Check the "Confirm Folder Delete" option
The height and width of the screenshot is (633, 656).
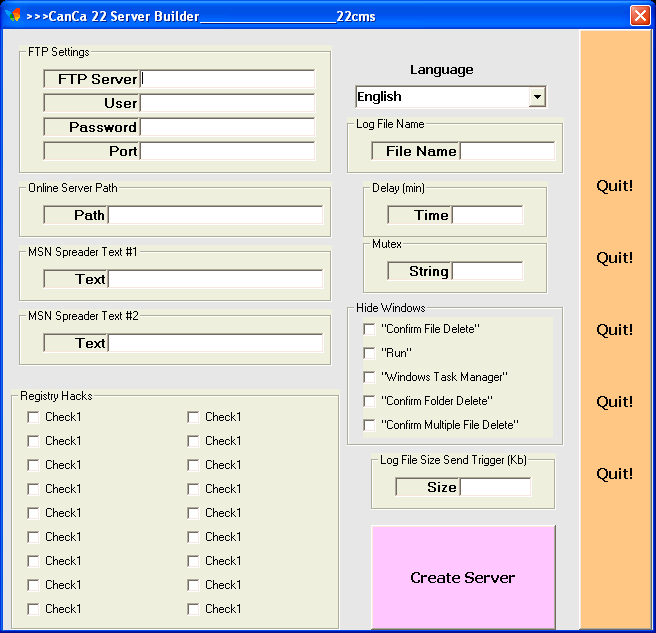point(370,401)
